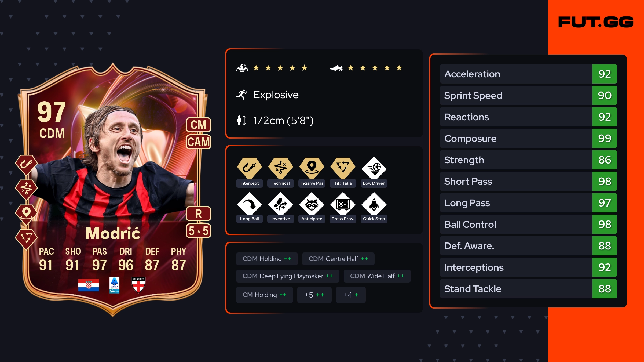Select the Low Driven playstyle icon
644x362 pixels.
click(x=374, y=168)
